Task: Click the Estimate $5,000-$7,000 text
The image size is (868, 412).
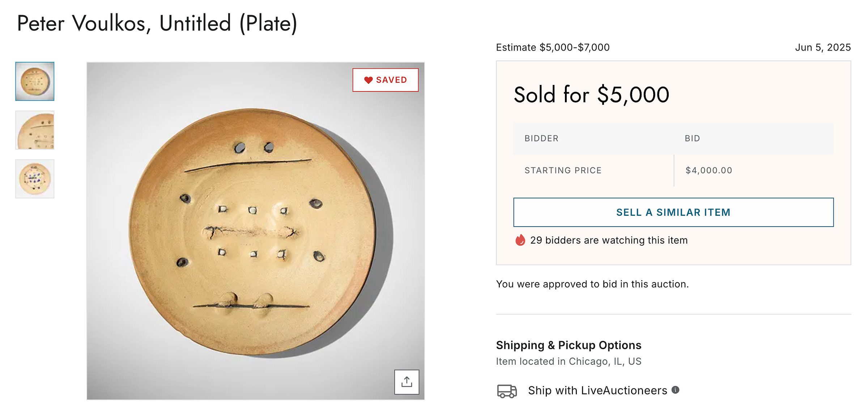Action: [x=553, y=47]
